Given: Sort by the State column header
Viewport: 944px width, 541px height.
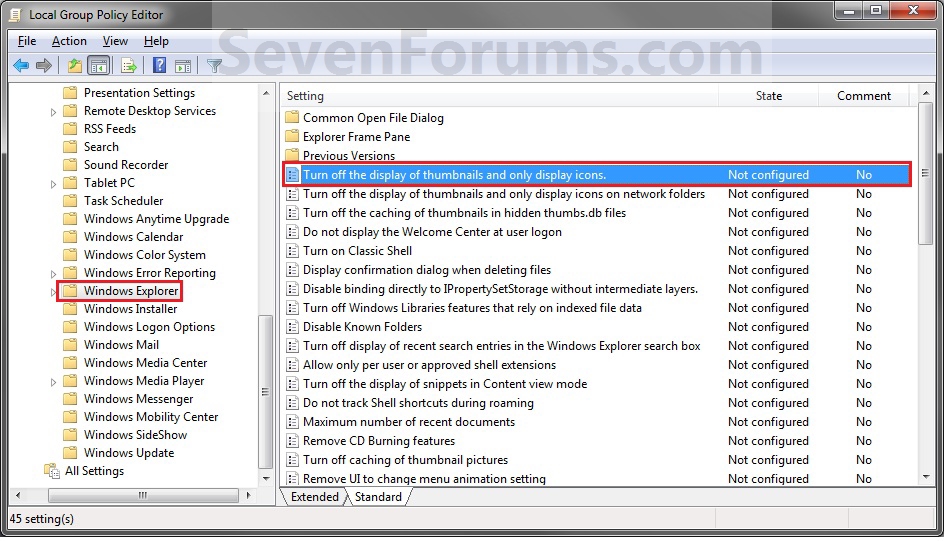Looking at the screenshot, I should [x=769, y=96].
